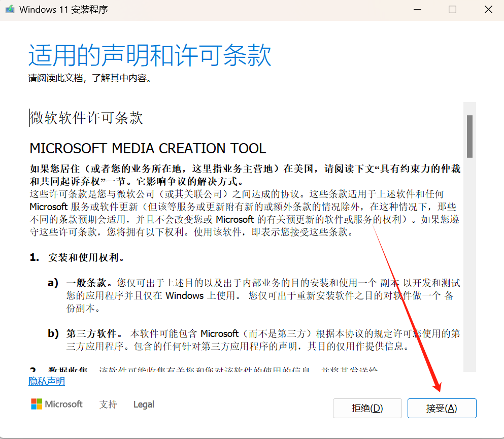Close the Windows 11 setup window
Viewport: 504px width, 439px height.
pos(488,9)
